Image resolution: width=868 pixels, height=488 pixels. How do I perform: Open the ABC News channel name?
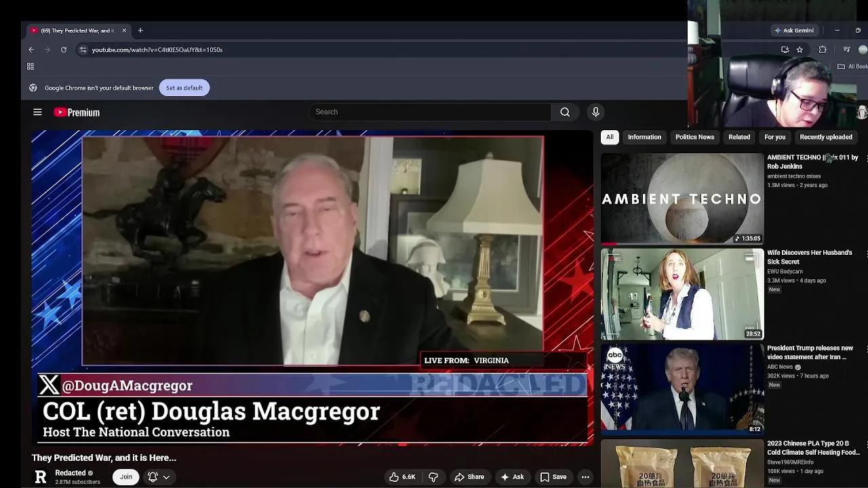tap(780, 367)
